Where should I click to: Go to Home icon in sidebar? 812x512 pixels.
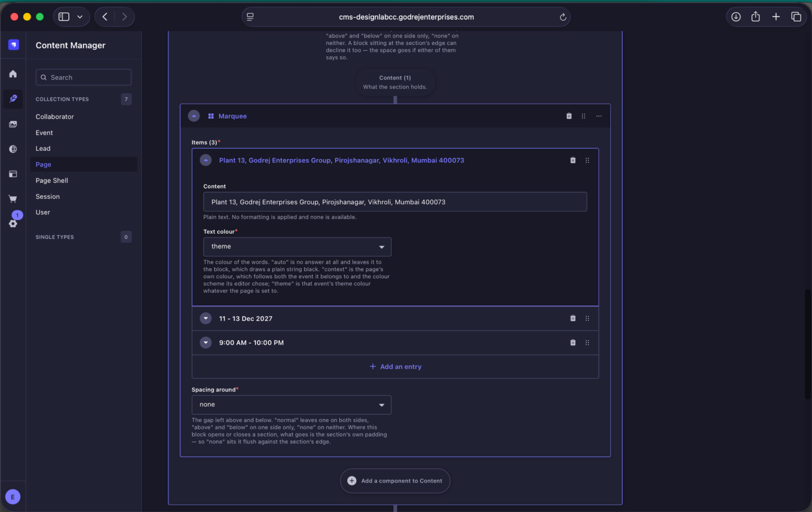13,74
